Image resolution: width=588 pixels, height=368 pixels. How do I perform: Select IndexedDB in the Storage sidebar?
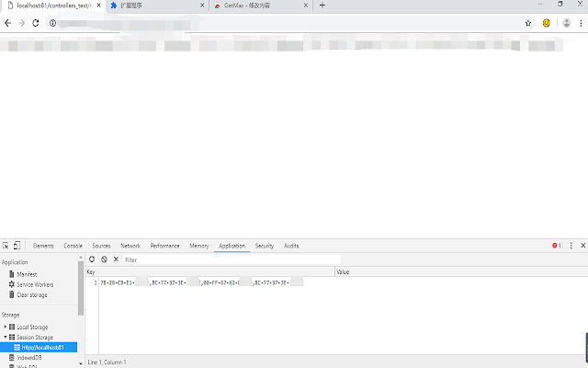[29, 358]
